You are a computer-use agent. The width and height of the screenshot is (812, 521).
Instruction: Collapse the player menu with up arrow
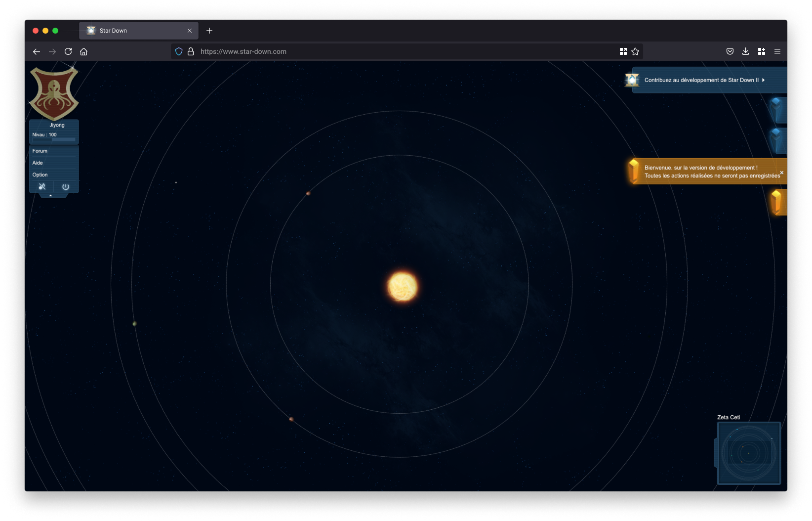click(x=50, y=196)
